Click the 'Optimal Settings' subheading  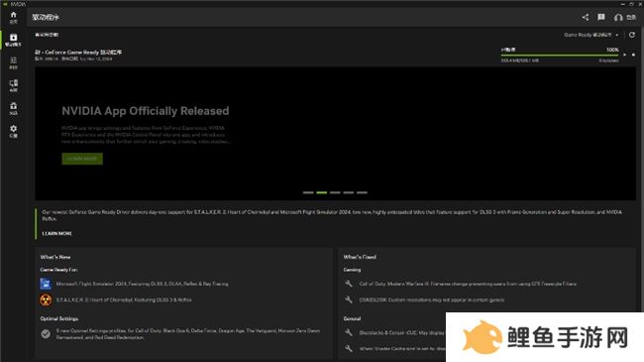[x=59, y=318]
